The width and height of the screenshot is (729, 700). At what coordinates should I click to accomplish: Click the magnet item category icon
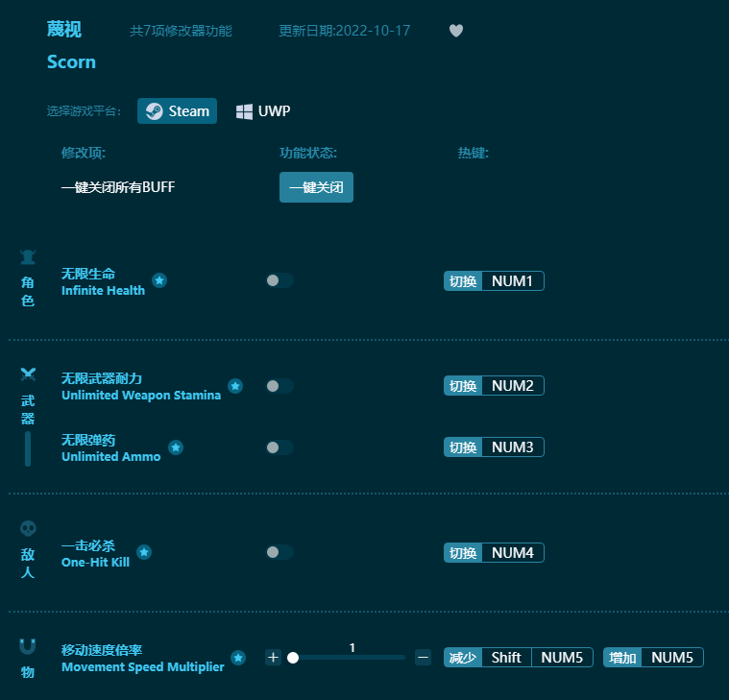pos(28,646)
